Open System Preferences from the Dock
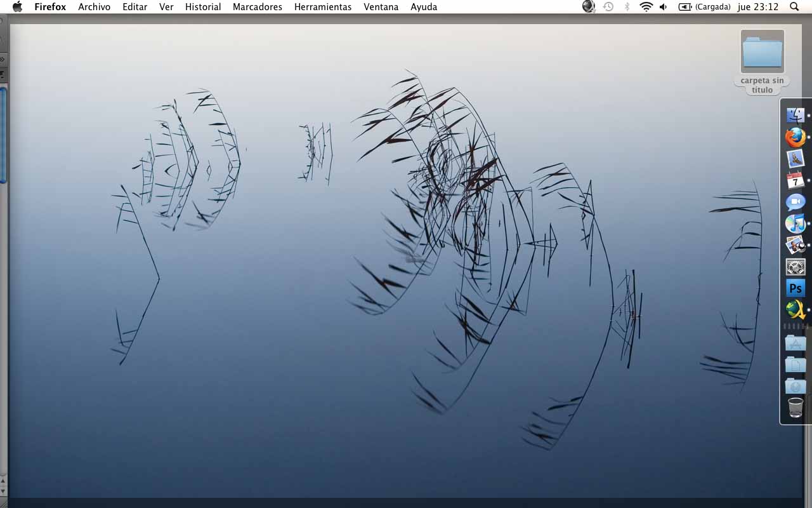The image size is (812, 508). click(x=796, y=267)
